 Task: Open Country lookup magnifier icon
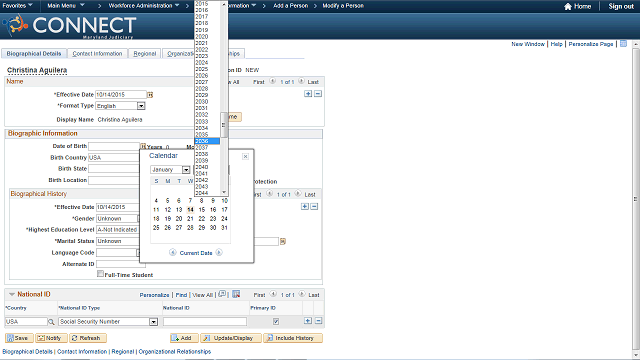tap(51, 322)
